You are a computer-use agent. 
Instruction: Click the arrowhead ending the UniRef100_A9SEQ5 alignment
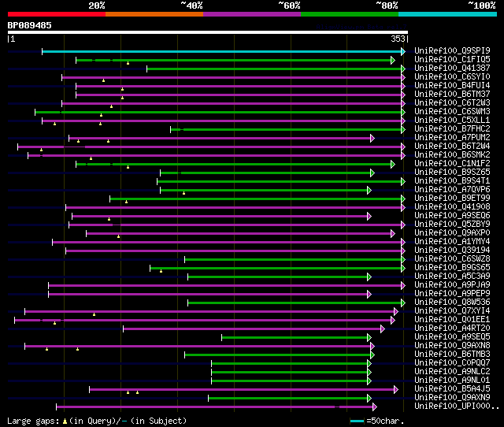click(x=369, y=338)
